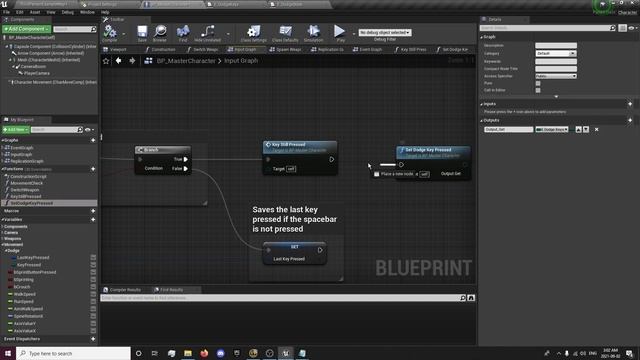Toggle KeyPressed variable visibility eye
The width and height of the screenshot is (640, 360).
point(93,265)
